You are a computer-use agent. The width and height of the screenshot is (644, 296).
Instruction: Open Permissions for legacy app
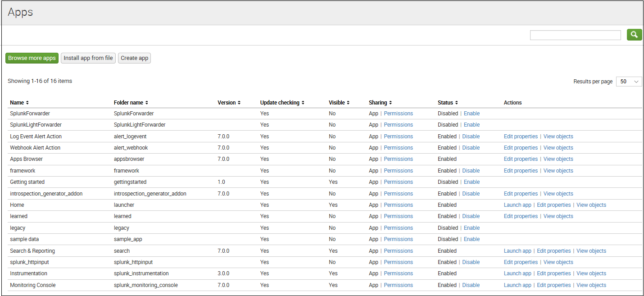pyautogui.click(x=398, y=228)
